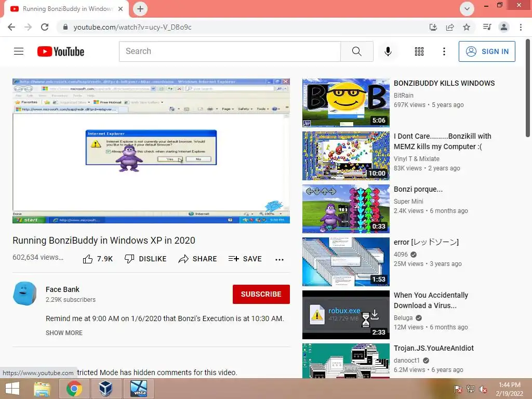Click the 2.29K subscribers text

click(x=71, y=300)
